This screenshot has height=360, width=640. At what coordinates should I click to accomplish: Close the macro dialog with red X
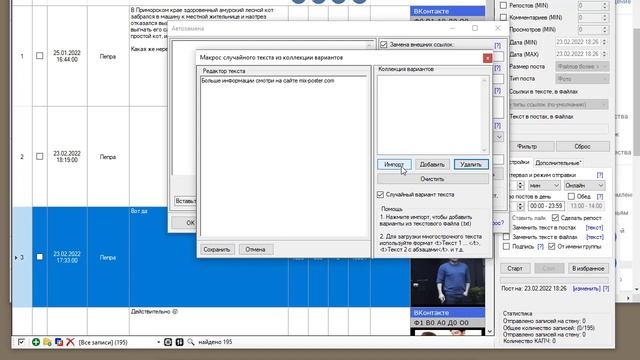pyautogui.click(x=487, y=58)
